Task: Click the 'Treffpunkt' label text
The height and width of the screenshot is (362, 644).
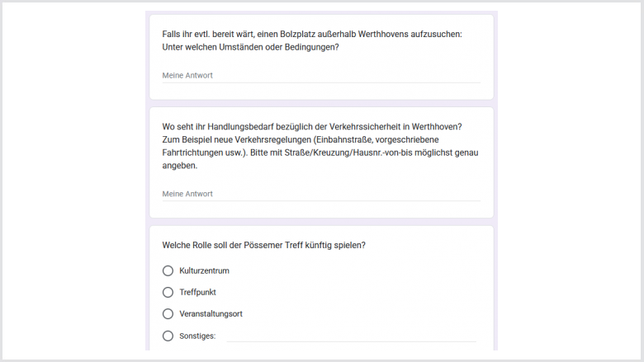Action: (x=197, y=292)
